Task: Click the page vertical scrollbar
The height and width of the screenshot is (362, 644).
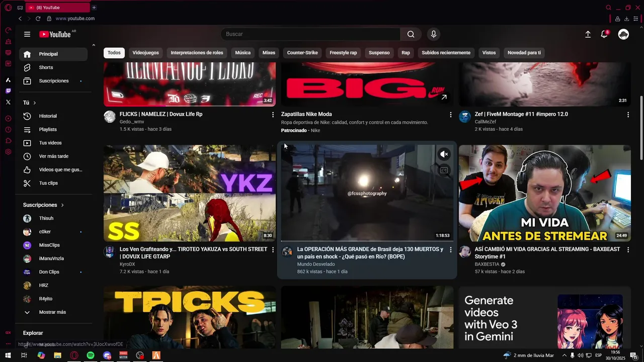Action: [x=641, y=128]
